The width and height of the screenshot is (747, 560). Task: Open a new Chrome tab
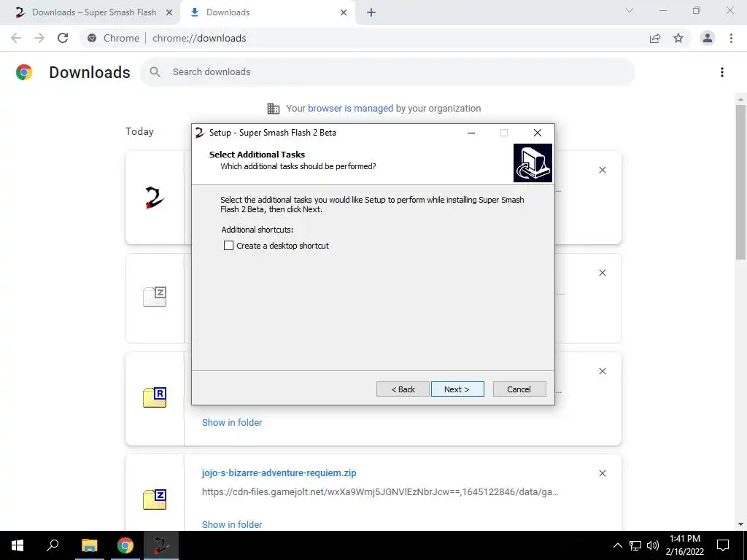pyautogui.click(x=371, y=12)
